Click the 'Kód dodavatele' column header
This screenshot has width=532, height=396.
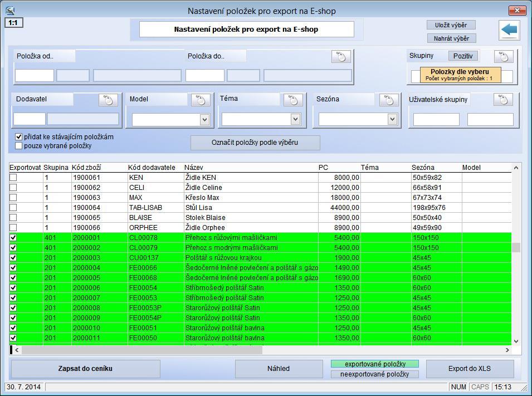pyautogui.click(x=152, y=168)
